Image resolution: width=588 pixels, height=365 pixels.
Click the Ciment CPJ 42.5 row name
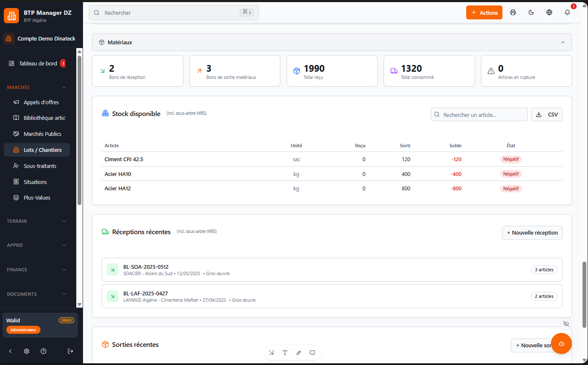(x=124, y=160)
